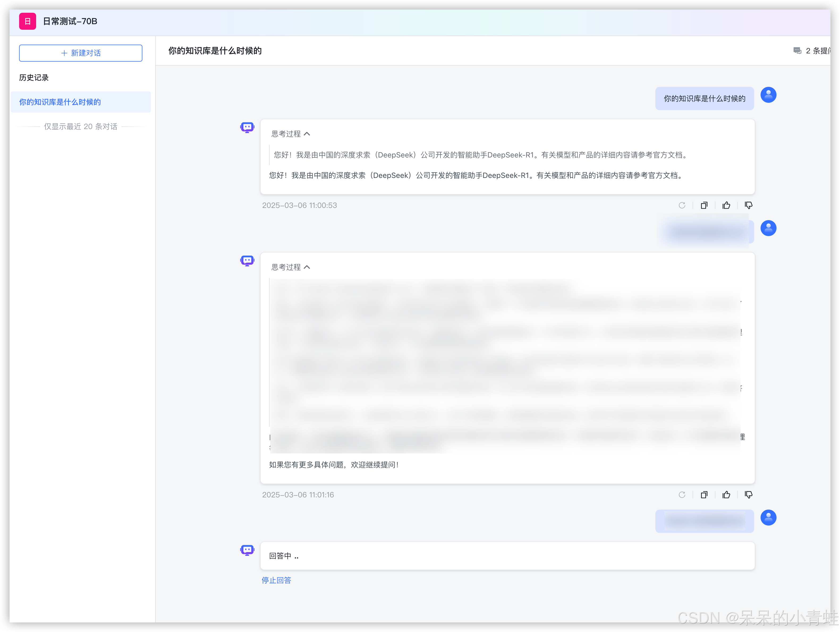Screen dimensions: 840x632
Task: Click the pink 日 app logo
Action: (27, 21)
